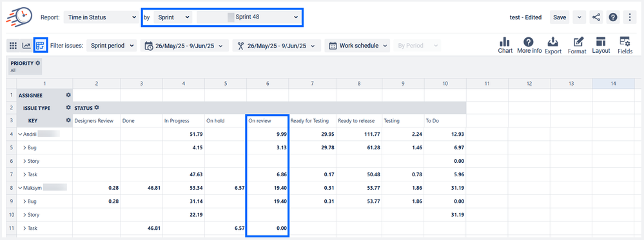Select column number 6 header
This screenshot has width=644, height=240.
click(268, 83)
